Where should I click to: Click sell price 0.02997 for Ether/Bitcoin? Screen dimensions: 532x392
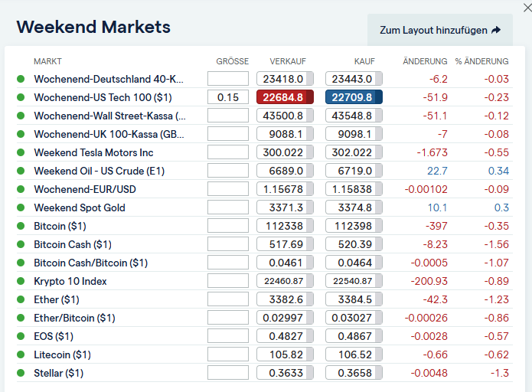[285, 317]
